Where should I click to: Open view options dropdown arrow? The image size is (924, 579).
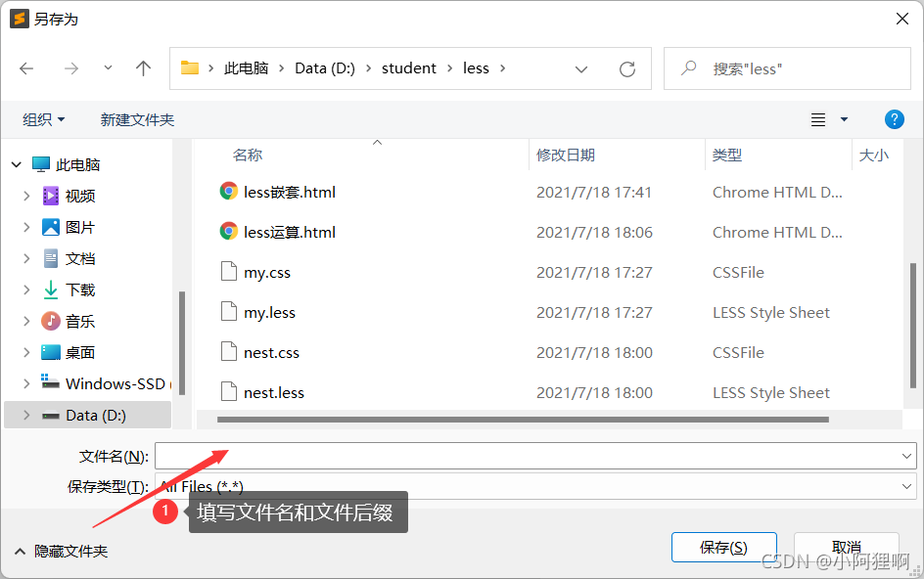[844, 119]
